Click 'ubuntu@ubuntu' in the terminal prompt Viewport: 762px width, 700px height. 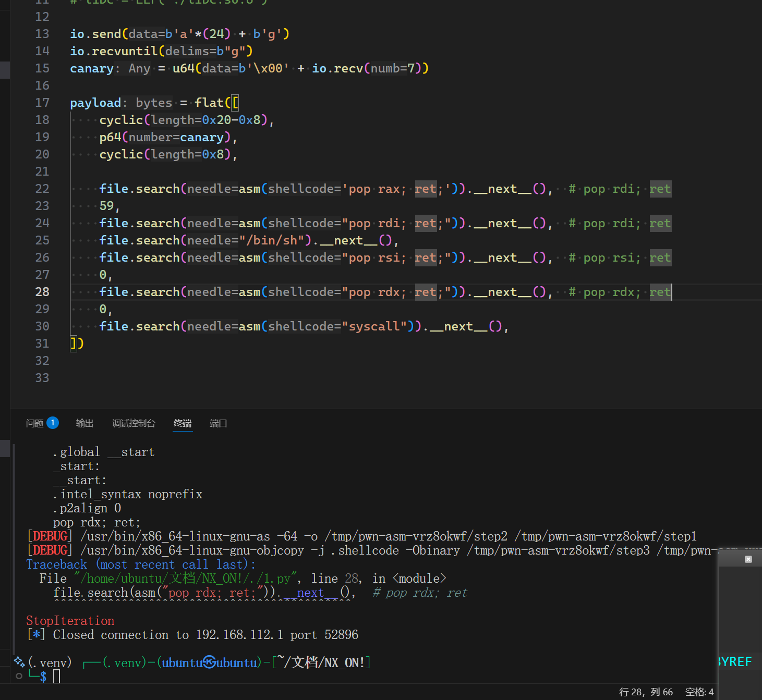coord(210,662)
